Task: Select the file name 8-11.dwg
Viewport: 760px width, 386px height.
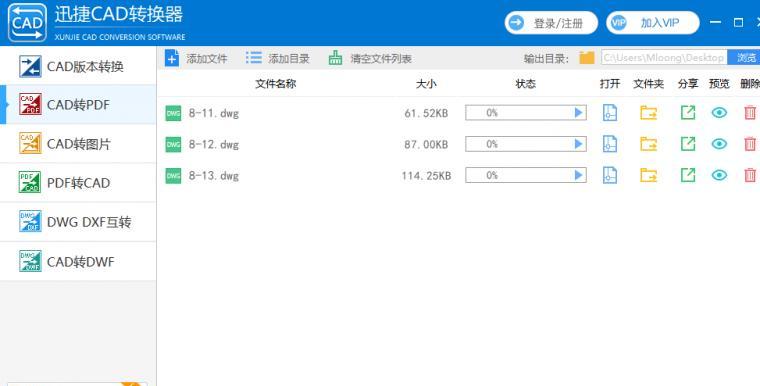Action: [214, 113]
